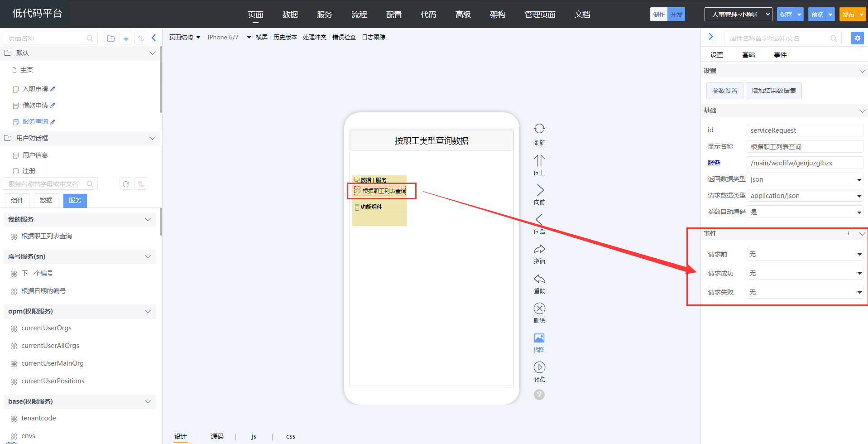This screenshot has height=444, width=868.
Task: Click the sort icon beside service refresh
Action: point(141,184)
